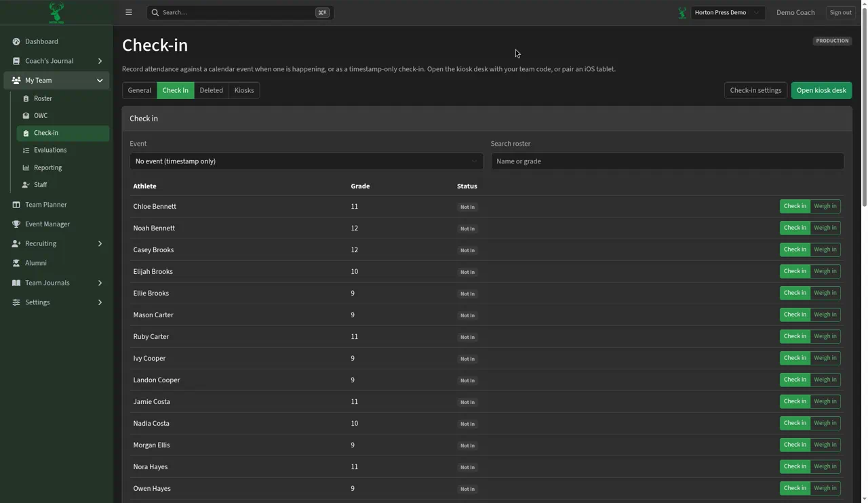Viewport: 868px width, 503px height.
Task: Go to Event Manager trophy icon
Action: [16, 224]
